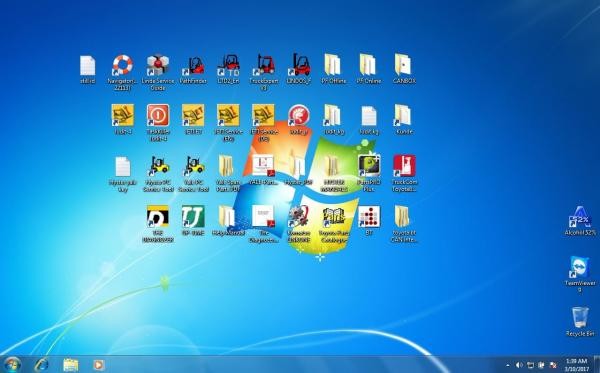Launch the Alcohol 52% shortcut
Screen dimensions: 600x373
(x=580, y=221)
